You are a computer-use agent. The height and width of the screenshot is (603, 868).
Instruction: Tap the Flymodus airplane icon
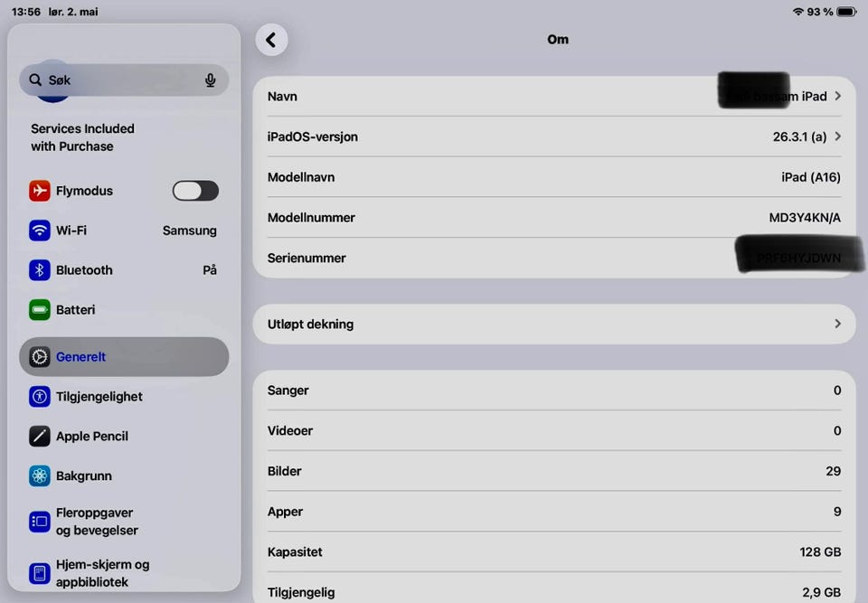click(x=39, y=191)
